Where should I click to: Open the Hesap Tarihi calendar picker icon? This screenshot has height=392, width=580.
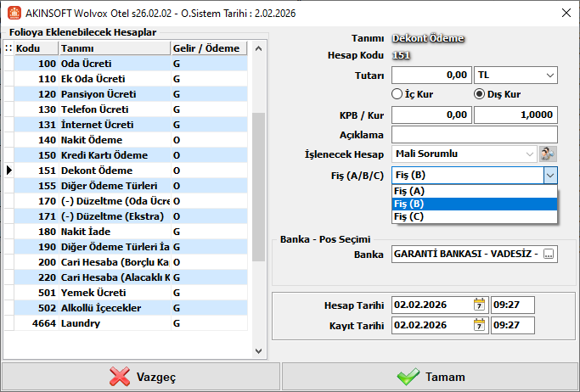coord(479,305)
